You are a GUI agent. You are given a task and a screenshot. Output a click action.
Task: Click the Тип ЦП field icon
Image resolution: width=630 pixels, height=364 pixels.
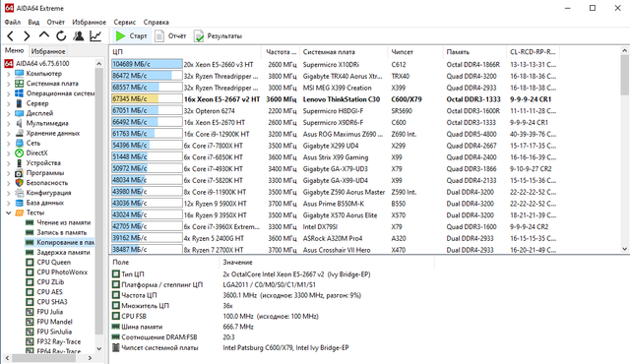(x=116, y=274)
